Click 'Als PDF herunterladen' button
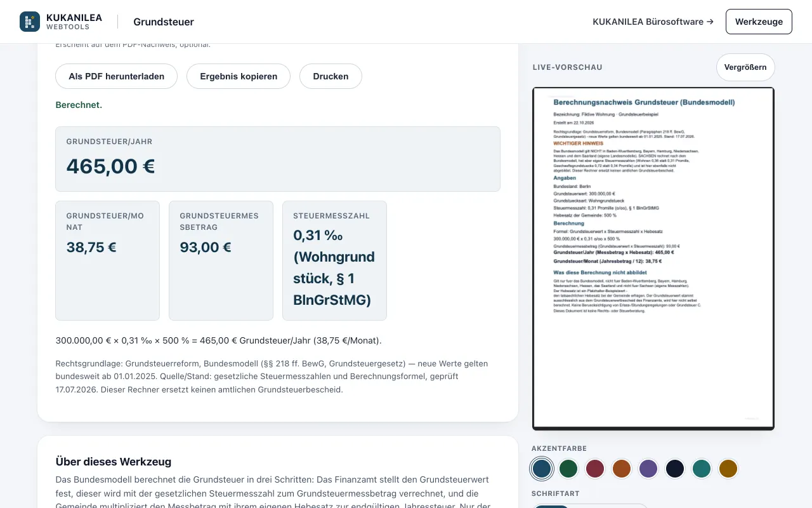The image size is (812, 508). point(117,76)
